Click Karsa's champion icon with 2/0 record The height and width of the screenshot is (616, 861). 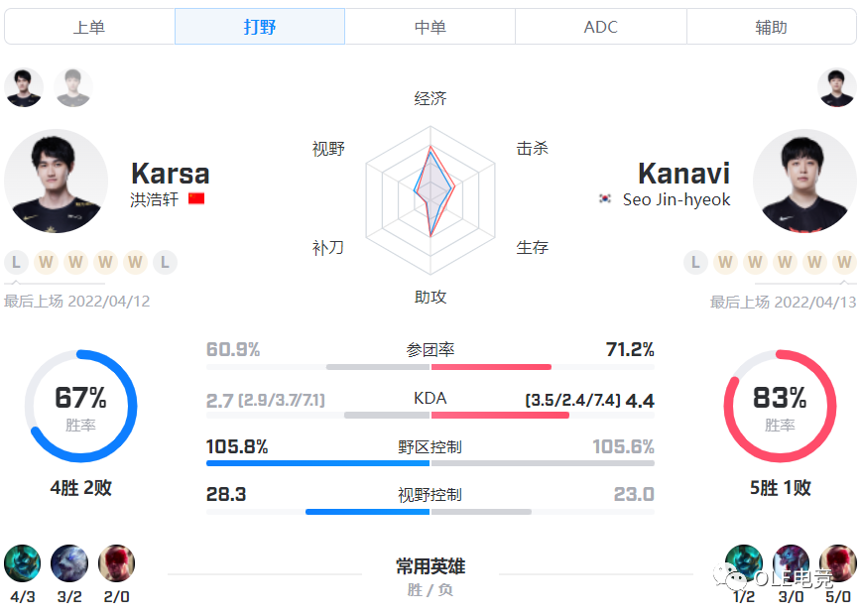click(116, 562)
